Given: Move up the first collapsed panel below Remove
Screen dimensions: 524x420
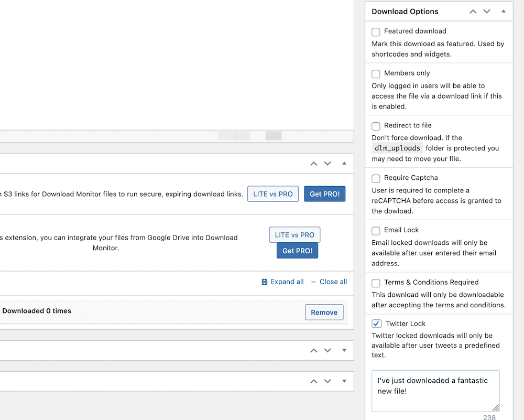Looking at the screenshot, I should tap(313, 350).
